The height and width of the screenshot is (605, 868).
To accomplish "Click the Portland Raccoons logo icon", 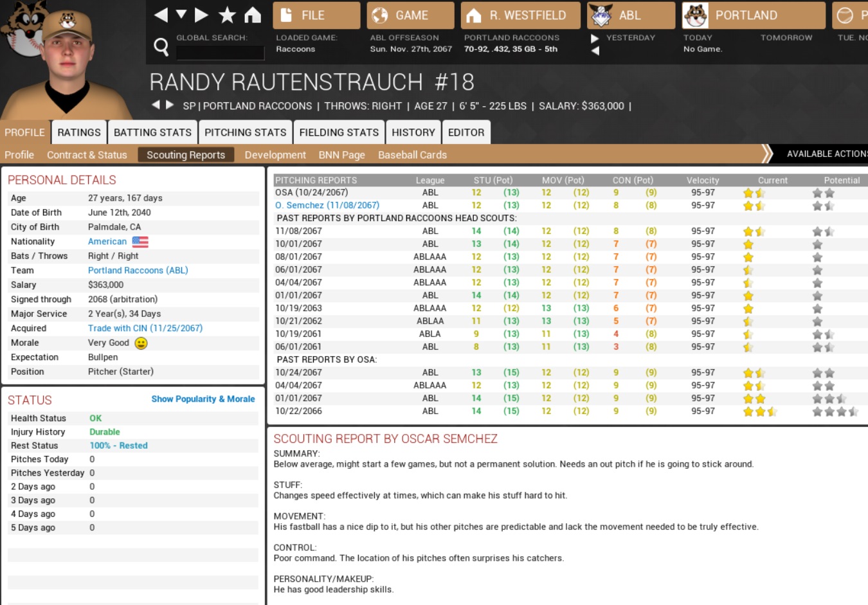I will click(696, 15).
